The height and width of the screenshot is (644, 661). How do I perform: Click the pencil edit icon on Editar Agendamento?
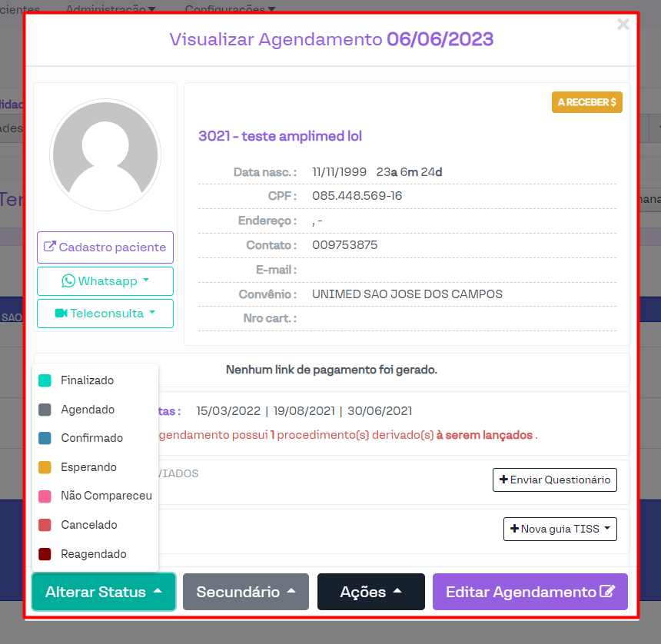coord(607,592)
